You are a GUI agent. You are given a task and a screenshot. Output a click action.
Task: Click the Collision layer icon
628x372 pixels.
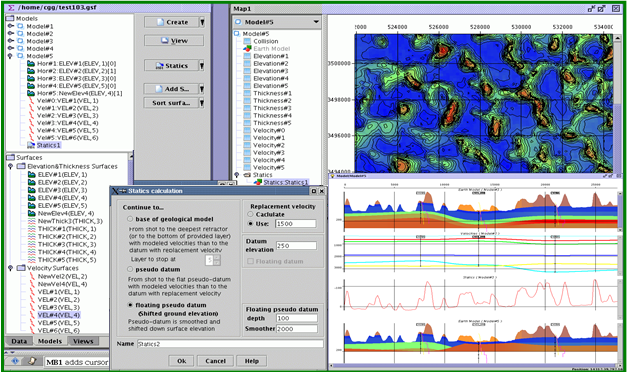(247, 41)
